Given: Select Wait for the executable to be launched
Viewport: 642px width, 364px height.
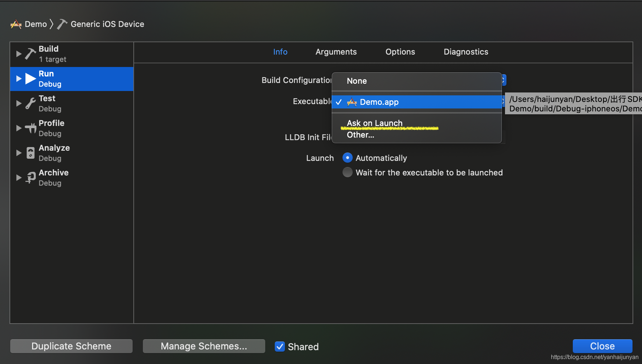Looking at the screenshot, I should [x=348, y=173].
